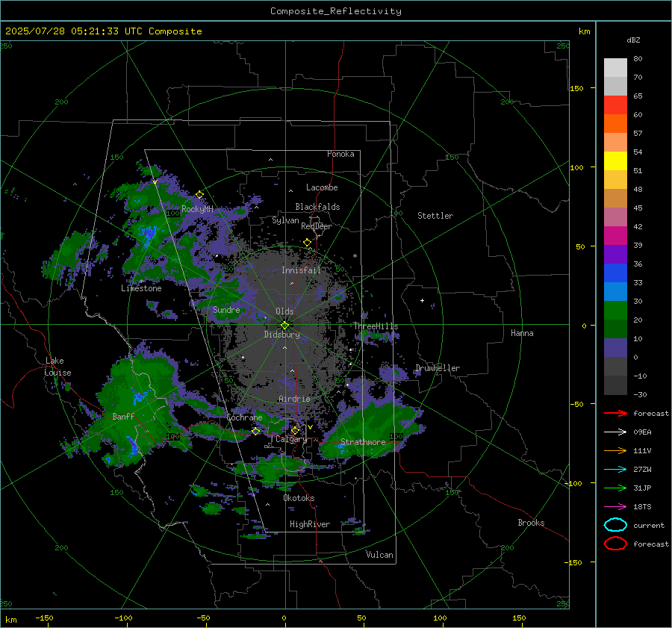Click the orange 111V arrow in legend
This screenshot has height=628, width=672.
click(x=615, y=450)
